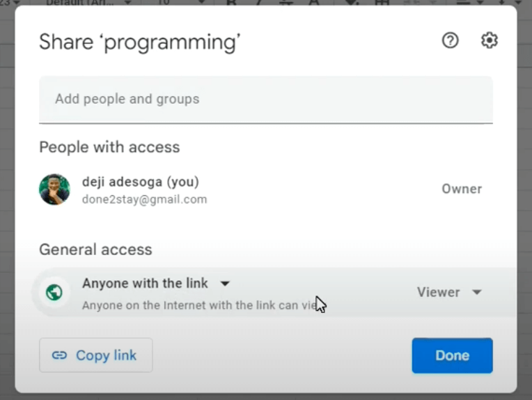Viewport: 532px width, 400px height.
Task: Open the Viewer role dropdown
Action: pyautogui.click(x=449, y=293)
